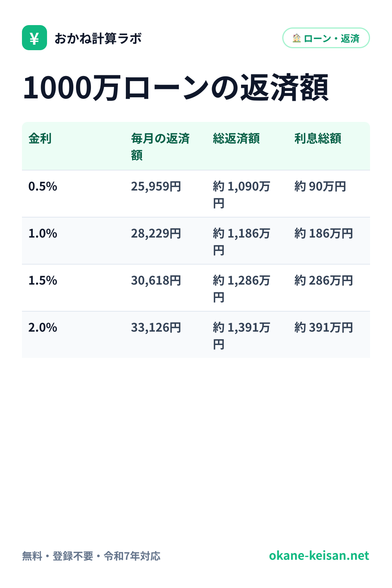Click the 無料・登録不要・令和7年対応 footer text

[91, 556]
